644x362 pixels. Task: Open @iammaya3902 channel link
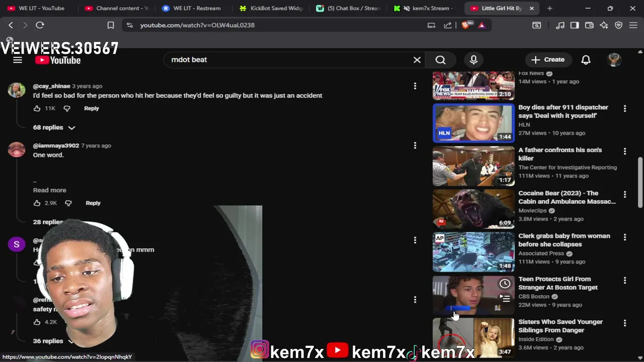(x=56, y=145)
